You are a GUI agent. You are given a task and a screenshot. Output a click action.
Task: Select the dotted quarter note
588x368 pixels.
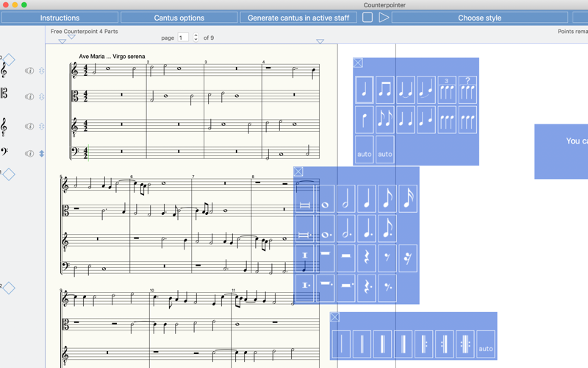click(366, 228)
